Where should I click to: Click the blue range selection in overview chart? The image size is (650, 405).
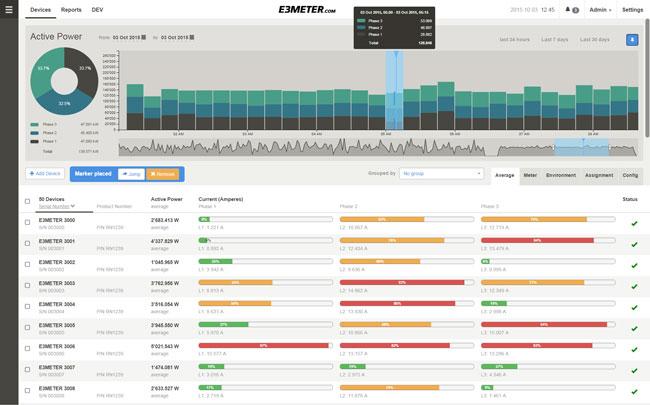[582, 148]
